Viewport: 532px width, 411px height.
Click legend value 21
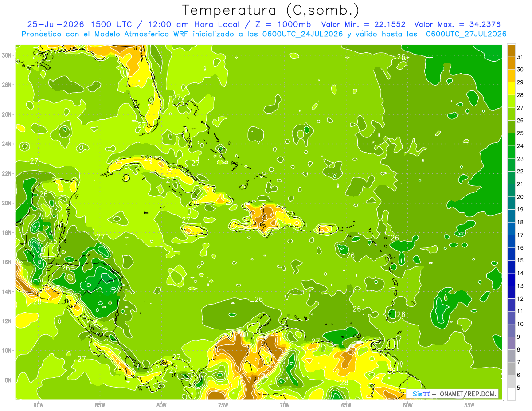coord(520,184)
